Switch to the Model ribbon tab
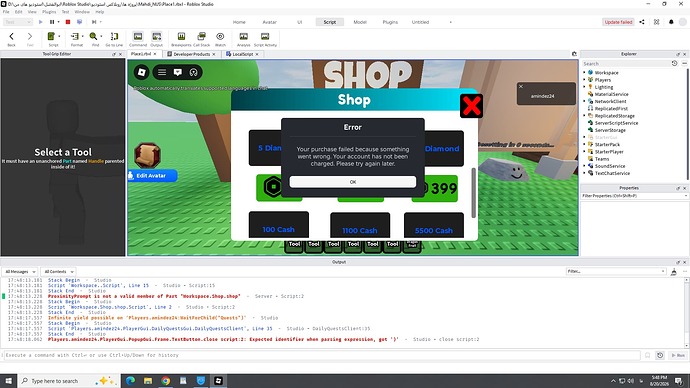Screen dimensions: 690x388 (x=360, y=22)
